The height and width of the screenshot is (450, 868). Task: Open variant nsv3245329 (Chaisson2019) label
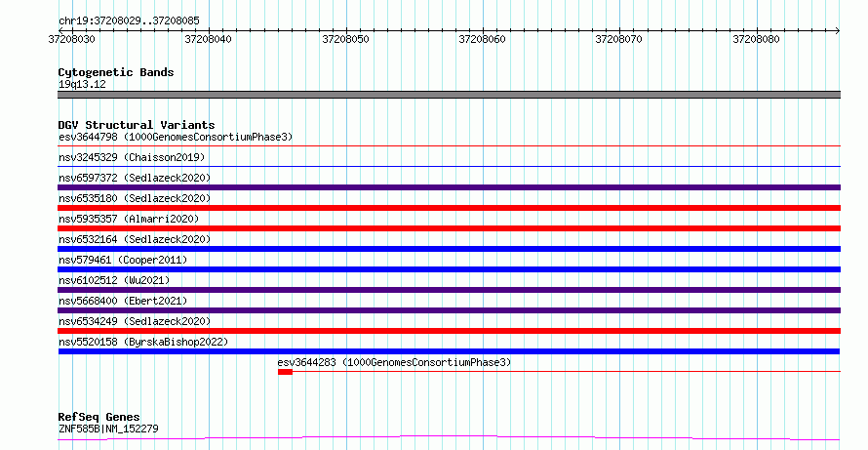pyautogui.click(x=132, y=157)
